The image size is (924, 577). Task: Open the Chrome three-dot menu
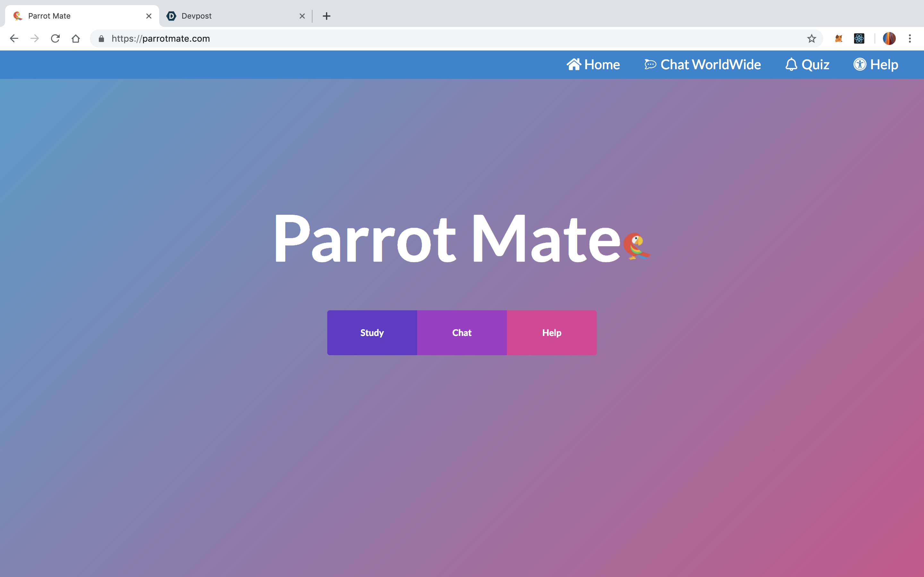[x=910, y=38]
